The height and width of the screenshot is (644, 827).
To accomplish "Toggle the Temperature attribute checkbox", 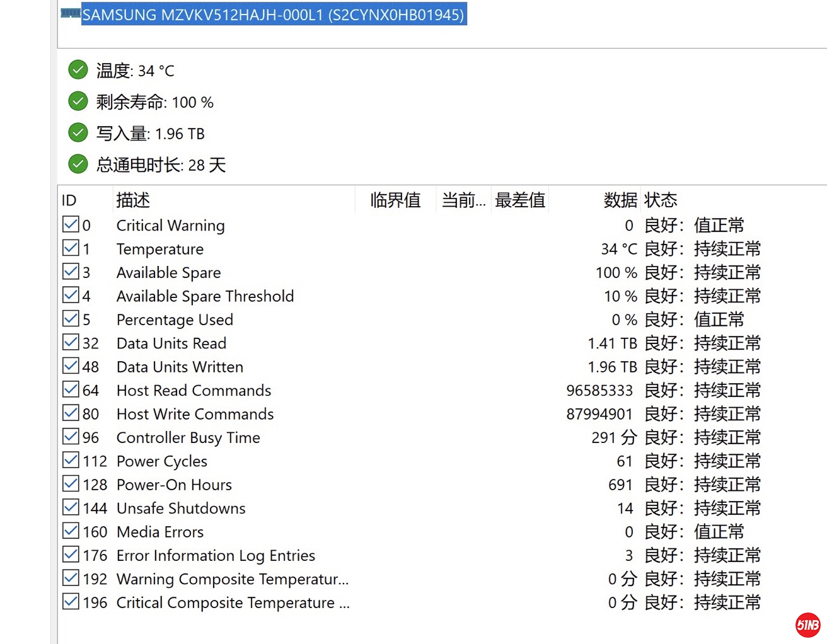I will point(71,248).
